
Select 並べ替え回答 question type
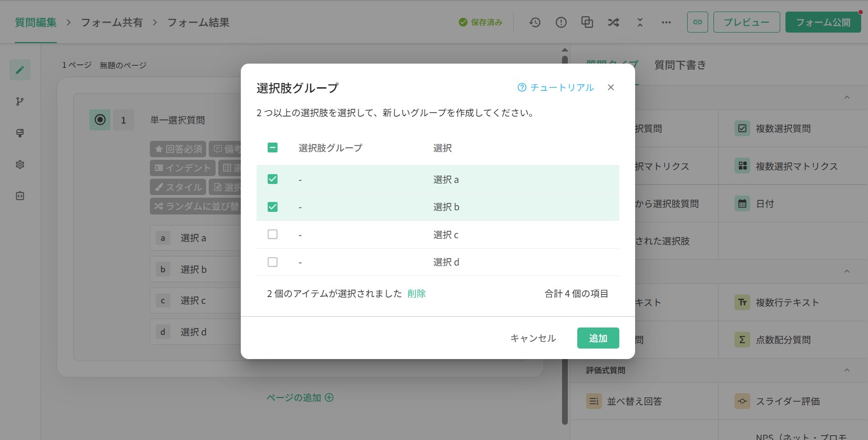(x=635, y=401)
